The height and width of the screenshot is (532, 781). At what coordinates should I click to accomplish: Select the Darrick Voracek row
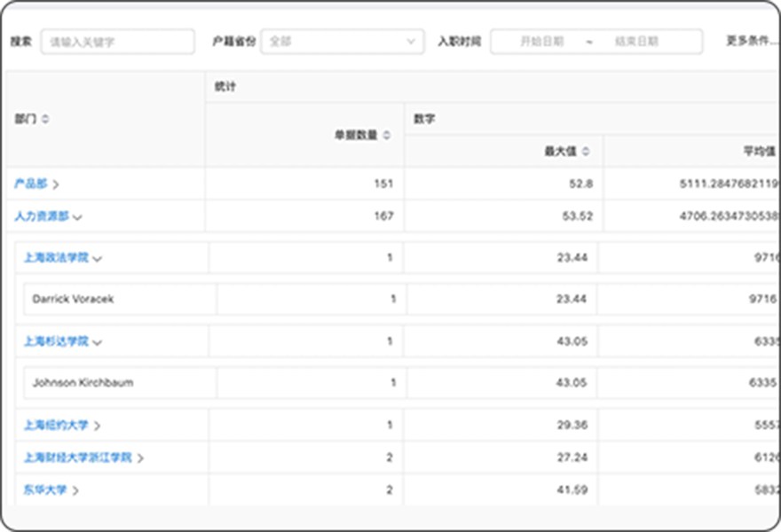click(x=74, y=300)
